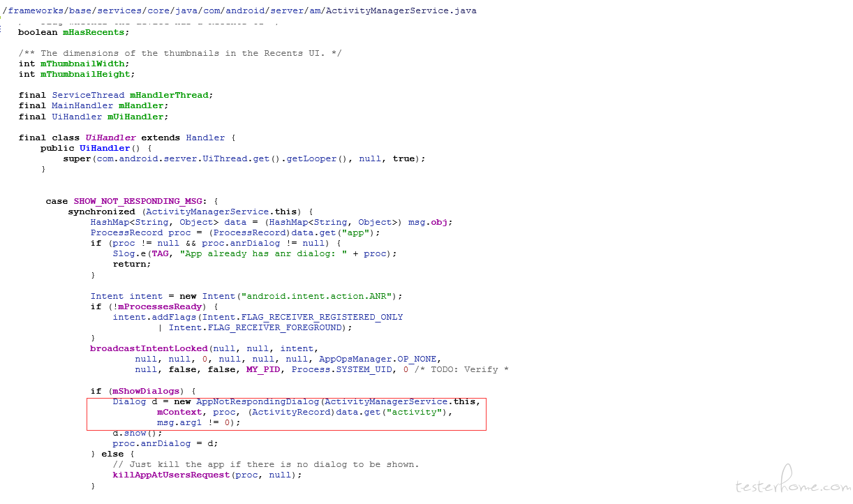Click ActivityManagerService in the synchronized statement

208,212
